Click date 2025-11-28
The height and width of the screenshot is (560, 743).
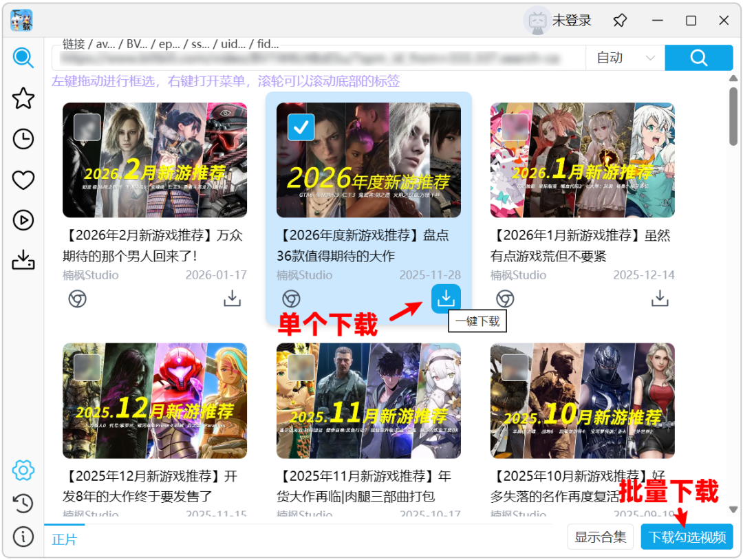click(x=430, y=275)
